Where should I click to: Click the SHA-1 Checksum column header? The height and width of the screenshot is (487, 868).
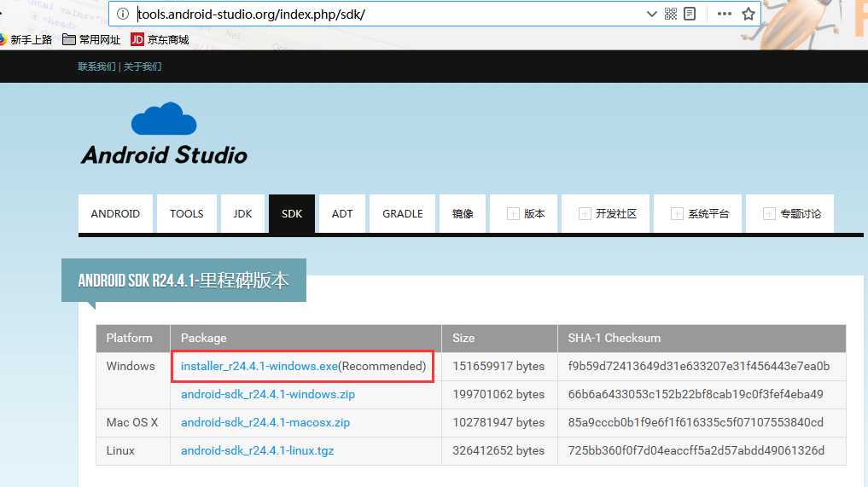click(702, 338)
